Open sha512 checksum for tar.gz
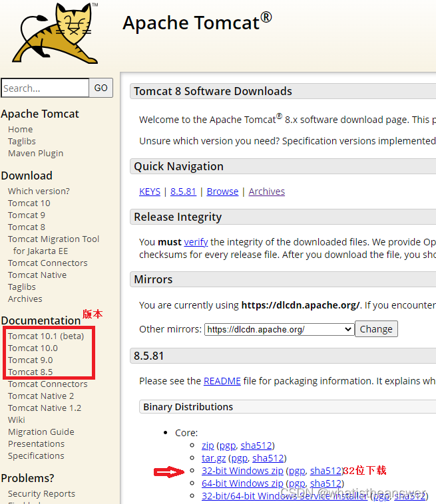 [268, 458]
